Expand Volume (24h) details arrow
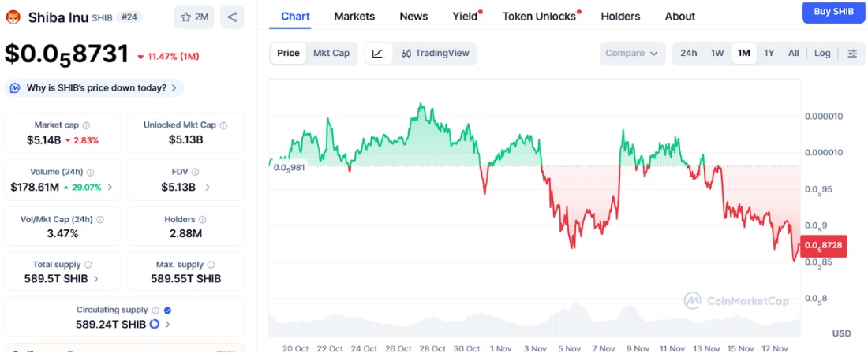This screenshot has width=868, height=357. tap(110, 187)
